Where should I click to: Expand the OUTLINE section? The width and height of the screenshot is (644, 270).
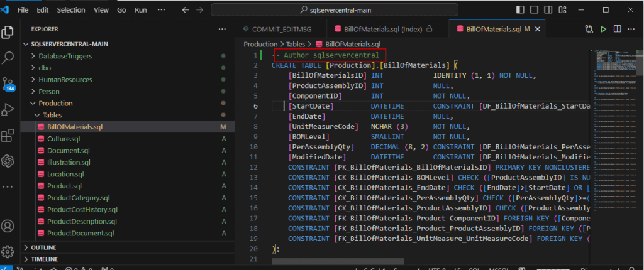click(x=43, y=247)
